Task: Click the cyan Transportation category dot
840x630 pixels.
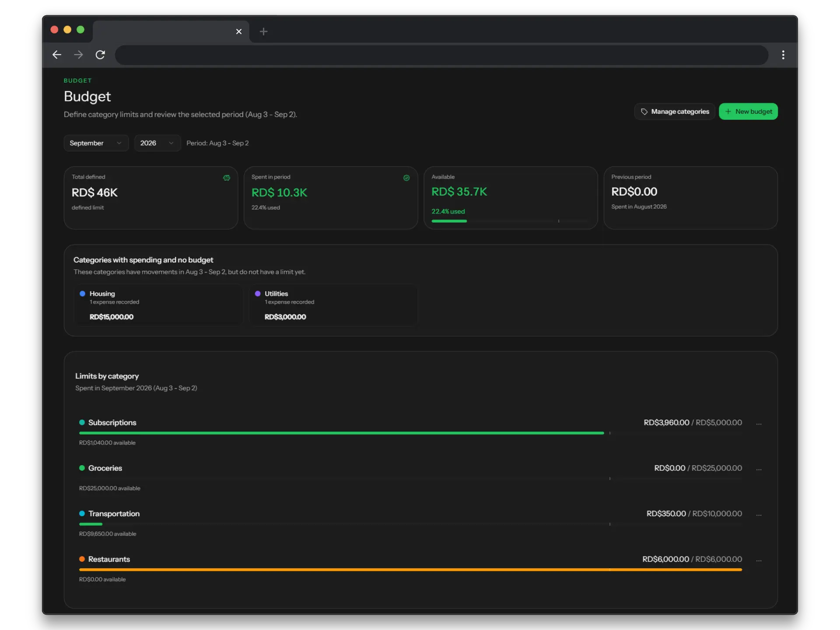Action: pyautogui.click(x=82, y=513)
